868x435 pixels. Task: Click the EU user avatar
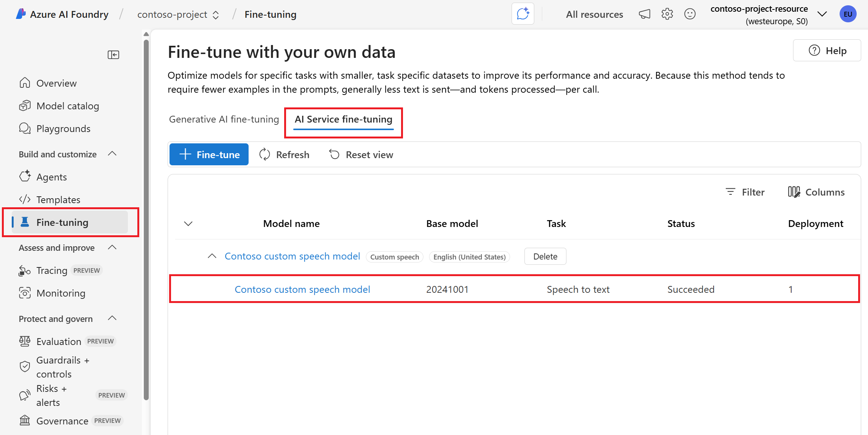[848, 14]
